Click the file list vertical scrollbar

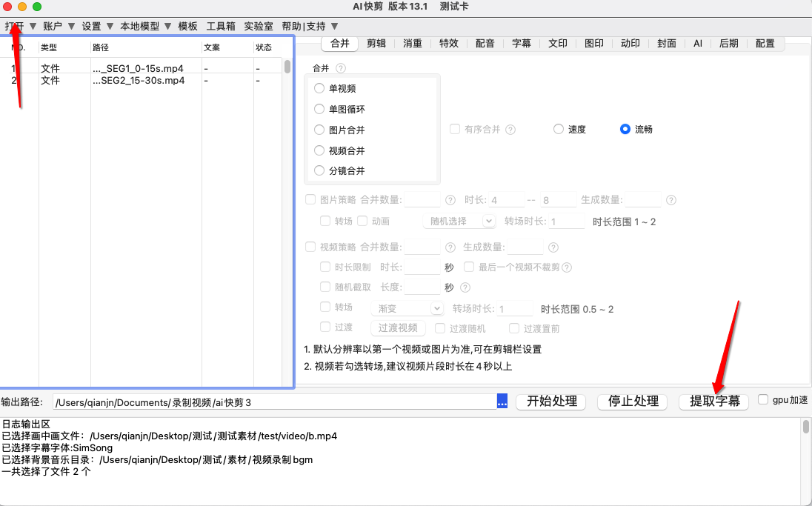coord(287,67)
